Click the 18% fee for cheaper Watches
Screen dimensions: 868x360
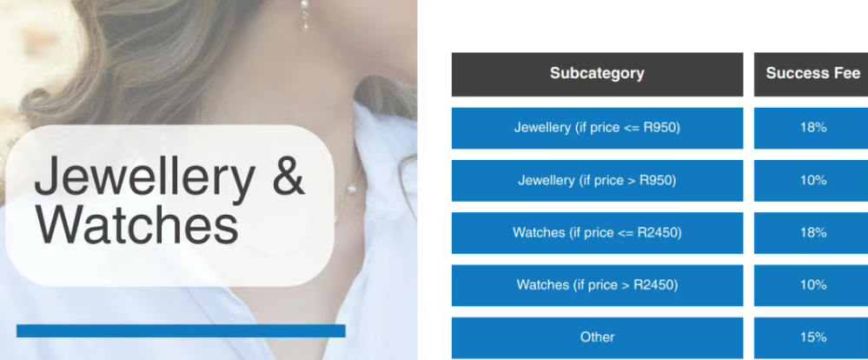pos(812,233)
